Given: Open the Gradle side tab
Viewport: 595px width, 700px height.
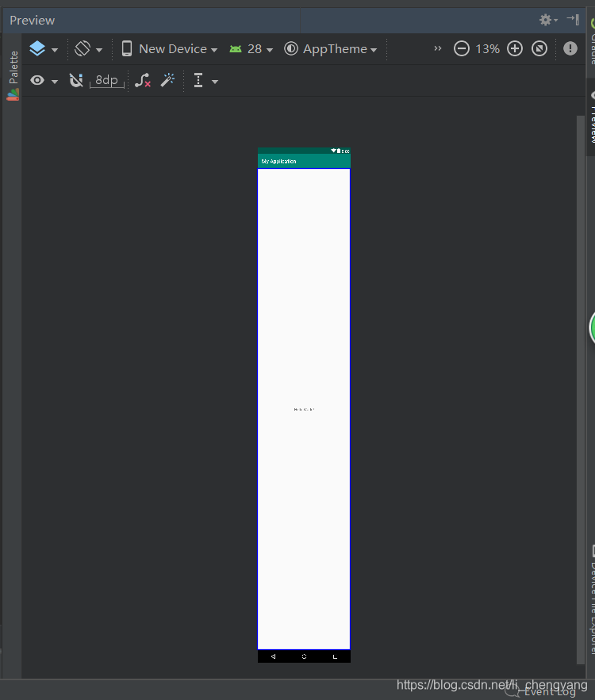Looking at the screenshot, I should [591, 41].
